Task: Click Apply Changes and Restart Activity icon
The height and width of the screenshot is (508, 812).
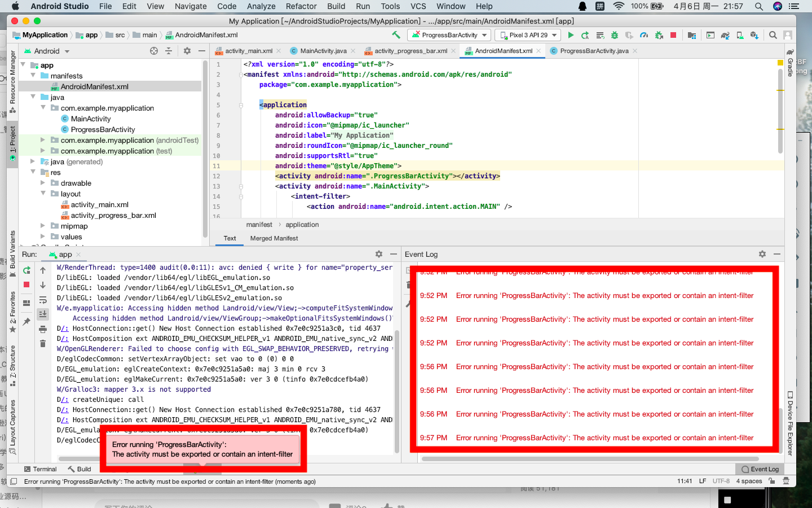Action: 585,35
